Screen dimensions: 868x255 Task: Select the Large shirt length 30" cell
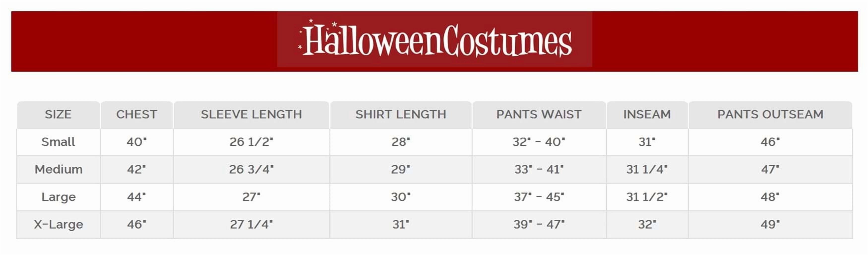coord(401,197)
